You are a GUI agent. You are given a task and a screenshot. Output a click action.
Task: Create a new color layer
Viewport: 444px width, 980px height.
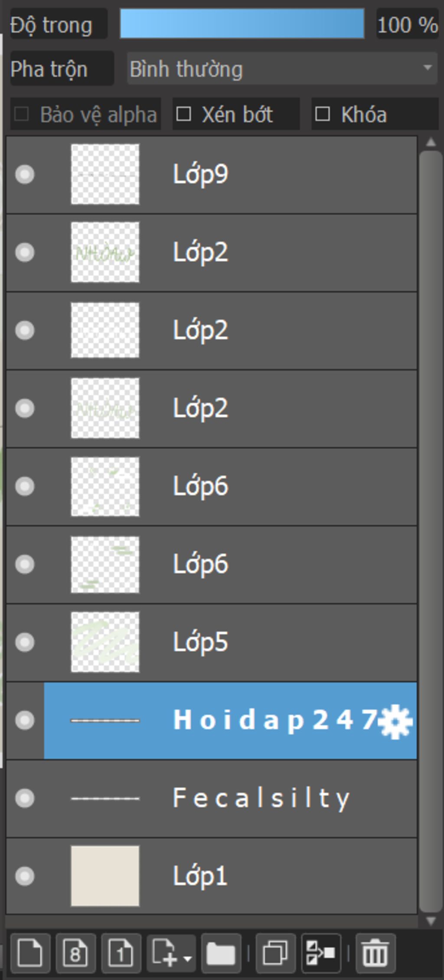30,953
